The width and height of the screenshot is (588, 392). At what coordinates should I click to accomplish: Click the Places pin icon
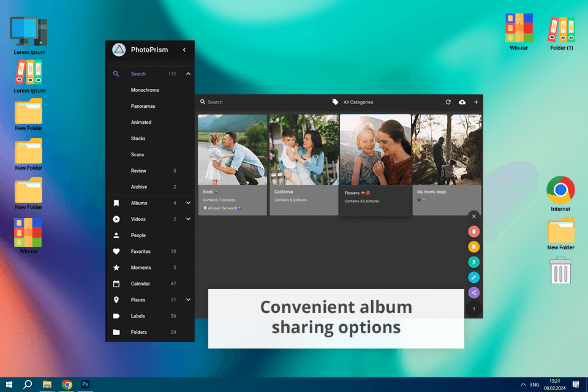tap(116, 300)
